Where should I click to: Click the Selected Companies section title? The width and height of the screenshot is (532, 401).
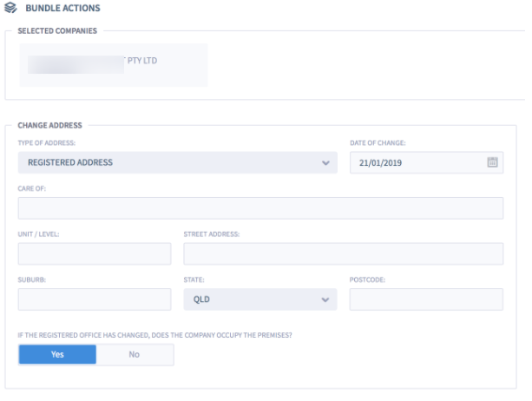57,31
